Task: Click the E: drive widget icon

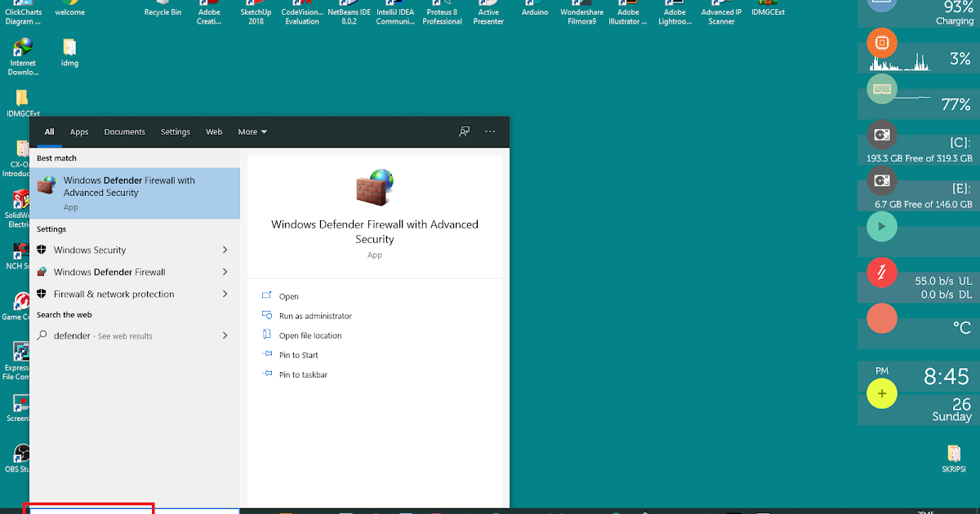Action: (882, 179)
